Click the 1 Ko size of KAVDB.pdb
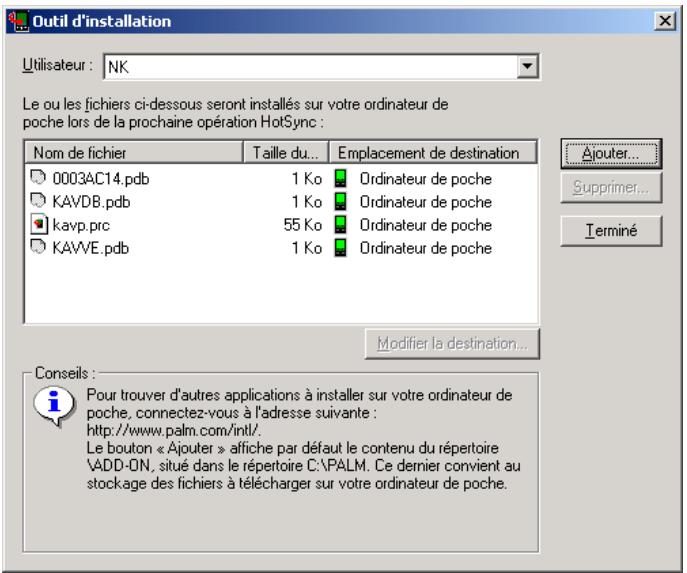Screen dimensions: 687x573 point(307,202)
